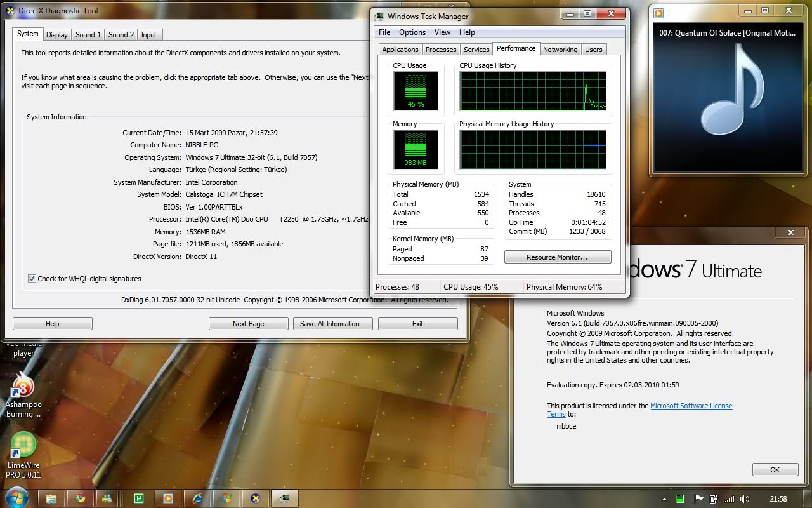Open the Applications tab in Task Manager
Screen dimensions: 812x508
click(x=400, y=50)
